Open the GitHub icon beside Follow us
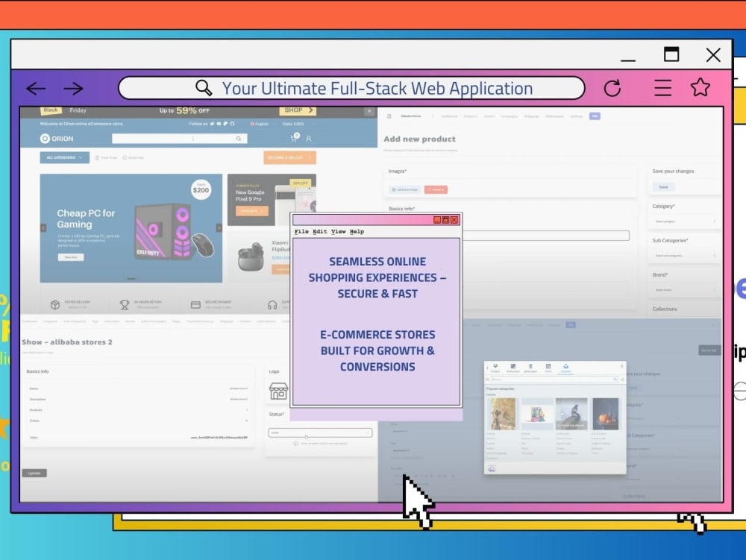This screenshot has height=560, width=746. [232, 124]
